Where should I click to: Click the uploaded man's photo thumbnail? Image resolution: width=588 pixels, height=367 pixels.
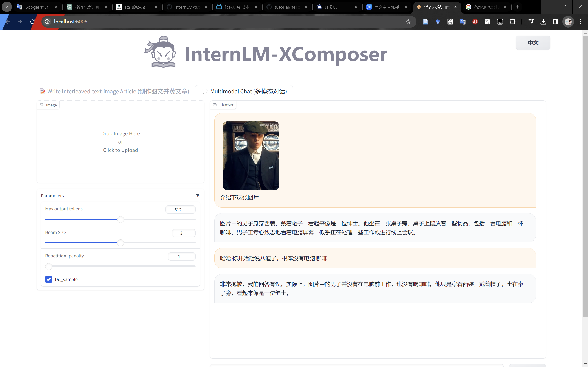tap(251, 156)
